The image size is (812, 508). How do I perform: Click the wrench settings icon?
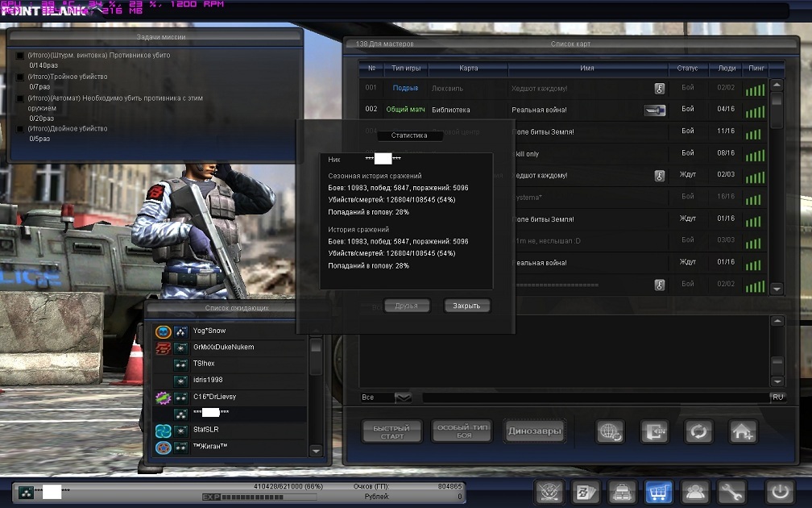point(731,491)
